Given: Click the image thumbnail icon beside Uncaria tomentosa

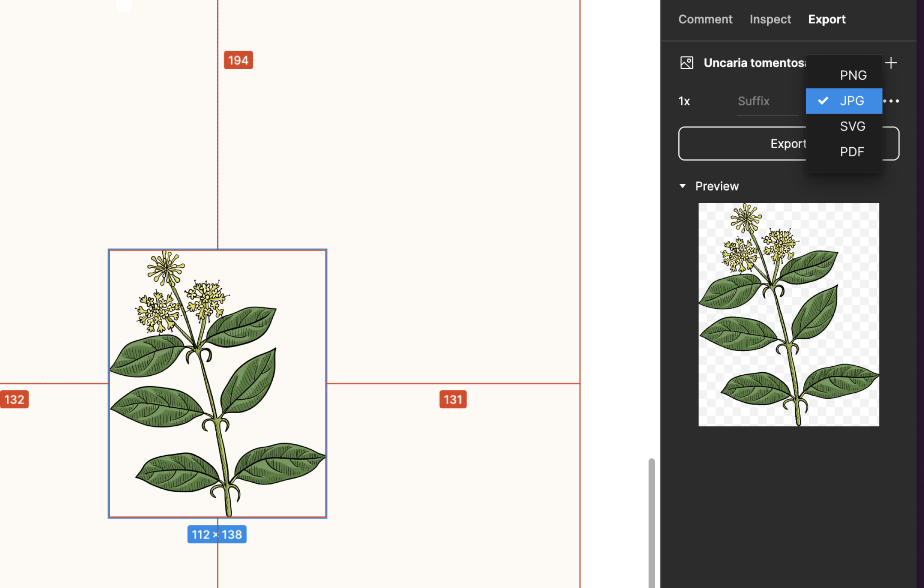Looking at the screenshot, I should 686,63.
